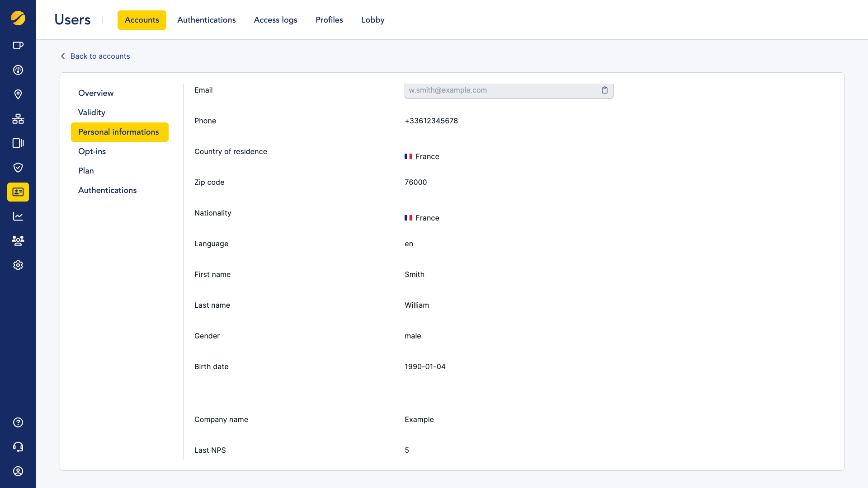Viewport: 868px width, 488px height.
Task: Open the support headset icon
Action: [x=18, y=447]
